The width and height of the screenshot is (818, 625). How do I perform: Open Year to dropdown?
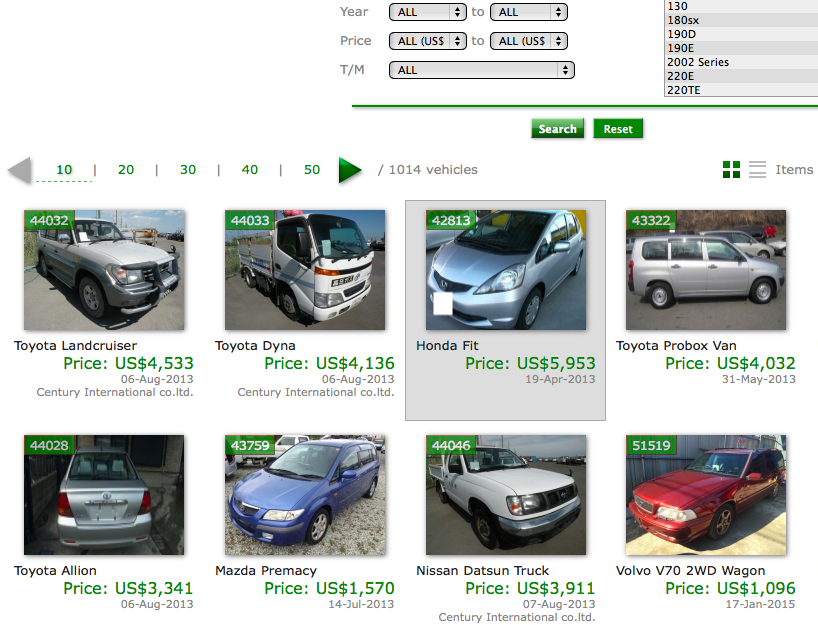tap(528, 12)
